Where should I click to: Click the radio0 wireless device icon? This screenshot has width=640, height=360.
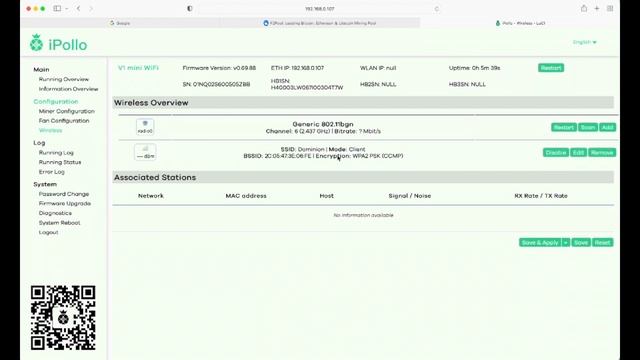[145, 127]
